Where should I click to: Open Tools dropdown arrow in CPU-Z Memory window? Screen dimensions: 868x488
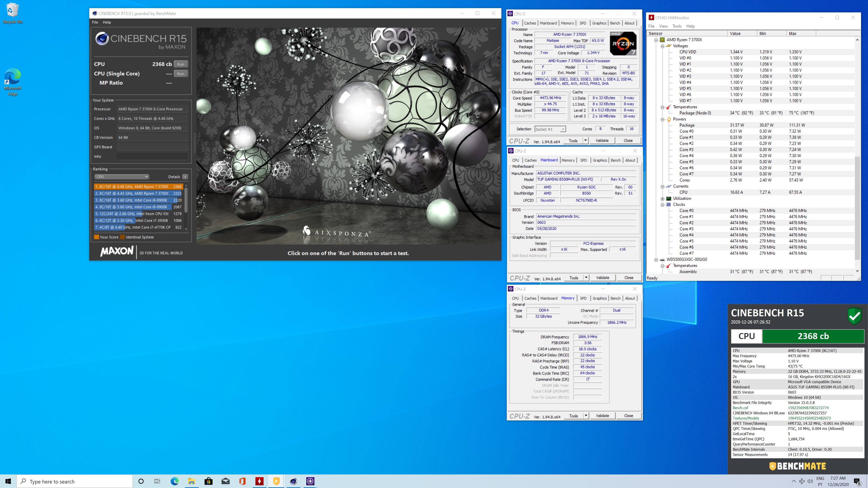coord(586,416)
